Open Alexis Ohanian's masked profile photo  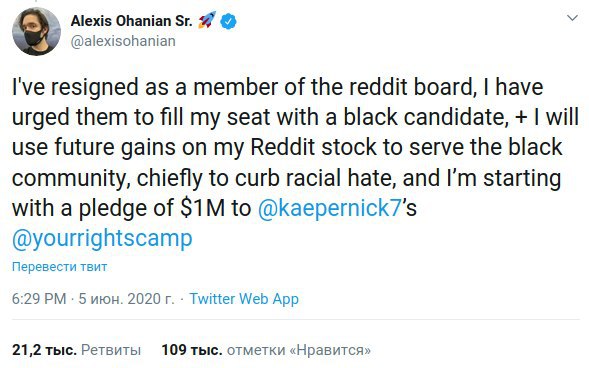point(36,31)
